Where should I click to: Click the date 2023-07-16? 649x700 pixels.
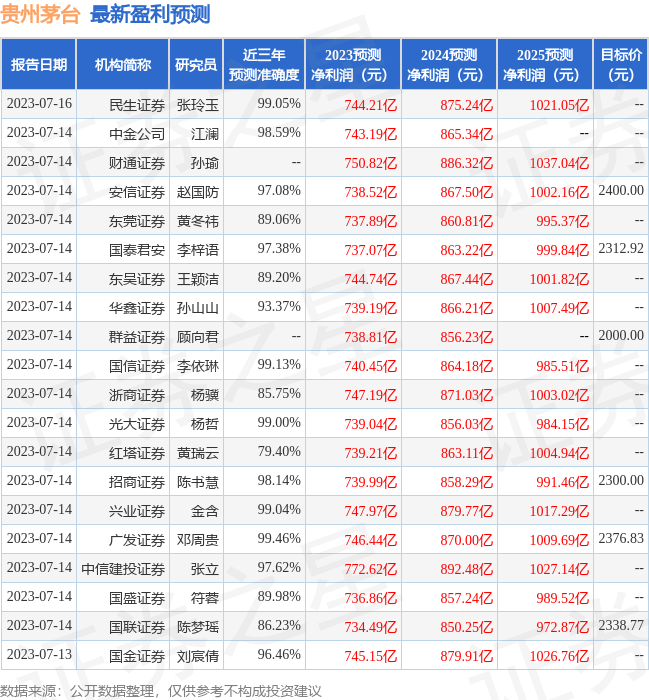coord(39,104)
